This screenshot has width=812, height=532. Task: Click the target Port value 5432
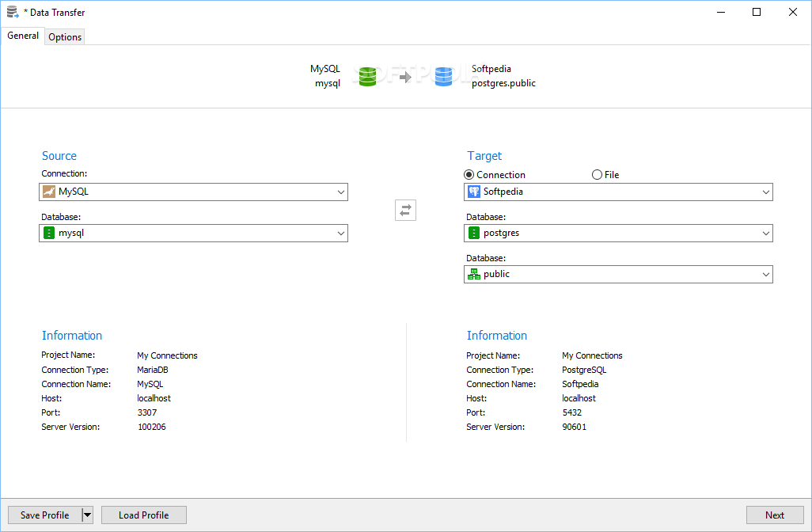point(572,413)
